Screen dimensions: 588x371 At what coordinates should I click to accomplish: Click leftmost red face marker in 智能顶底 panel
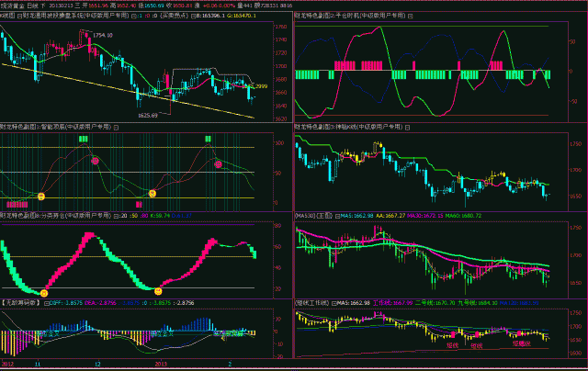click(x=95, y=162)
